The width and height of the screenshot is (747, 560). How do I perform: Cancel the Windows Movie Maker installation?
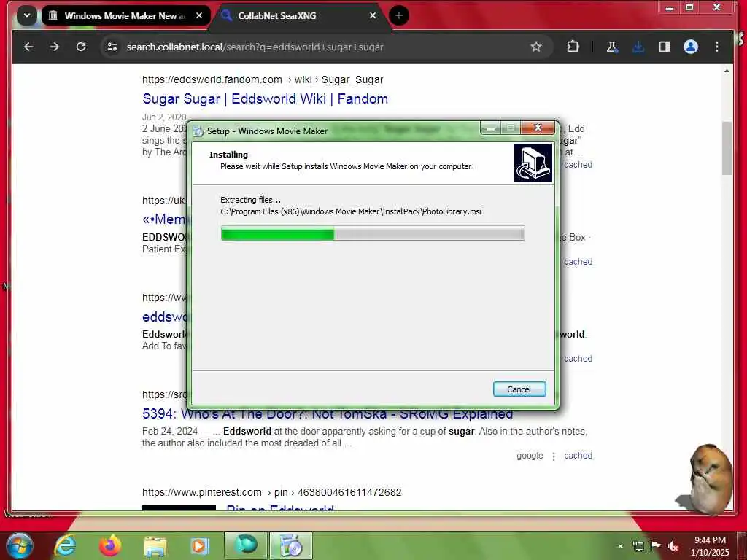click(519, 389)
